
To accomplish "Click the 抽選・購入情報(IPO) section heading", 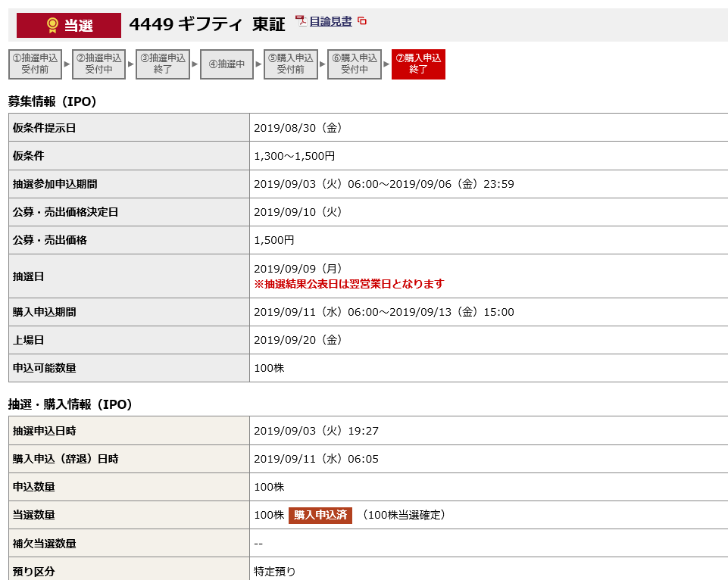I will pyautogui.click(x=70, y=404).
